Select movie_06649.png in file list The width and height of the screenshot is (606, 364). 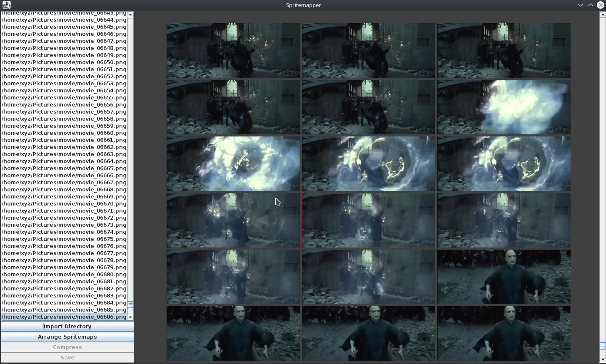64,55
